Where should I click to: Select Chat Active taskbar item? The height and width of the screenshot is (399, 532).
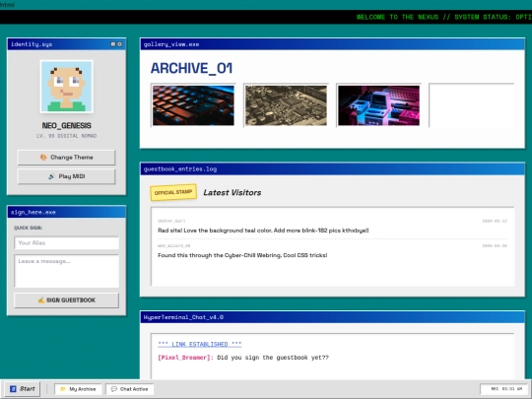(130, 389)
